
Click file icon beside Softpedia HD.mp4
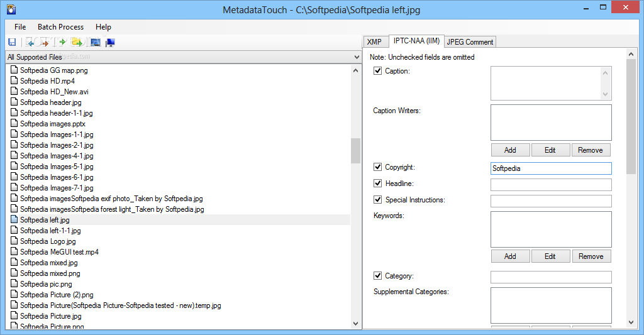14,80
